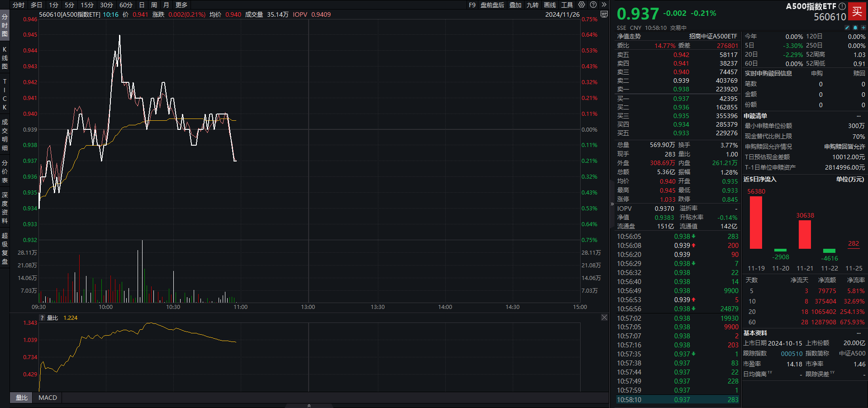Click the 净值走势 link
868x408 pixels.
(x=629, y=36)
